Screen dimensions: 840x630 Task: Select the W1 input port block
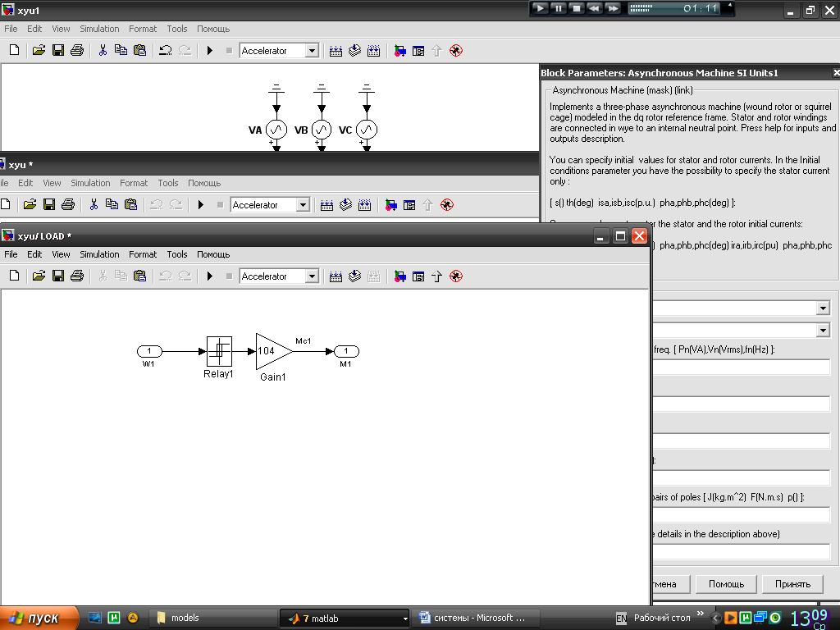point(149,351)
